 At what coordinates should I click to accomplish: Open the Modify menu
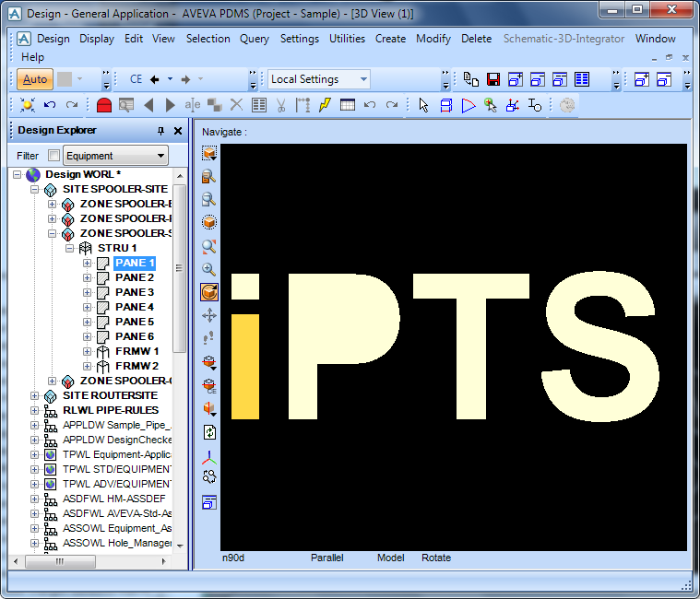433,39
